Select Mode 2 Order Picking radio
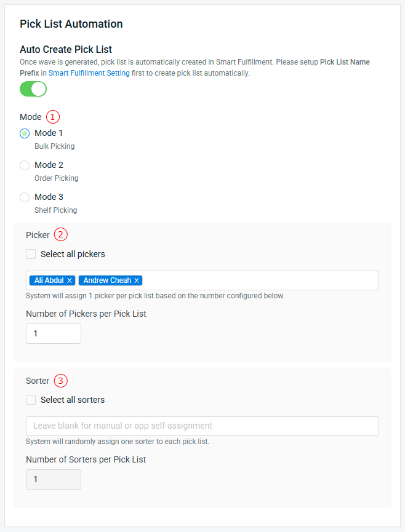This screenshot has width=405, height=532. [25, 165]
